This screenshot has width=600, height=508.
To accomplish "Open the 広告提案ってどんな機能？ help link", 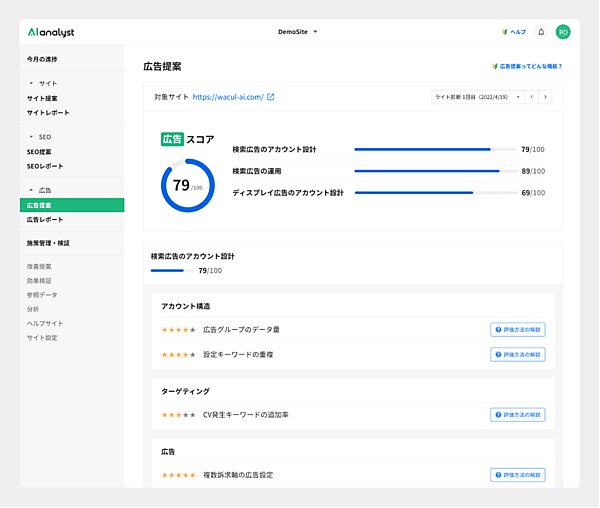I will (527, 67).
